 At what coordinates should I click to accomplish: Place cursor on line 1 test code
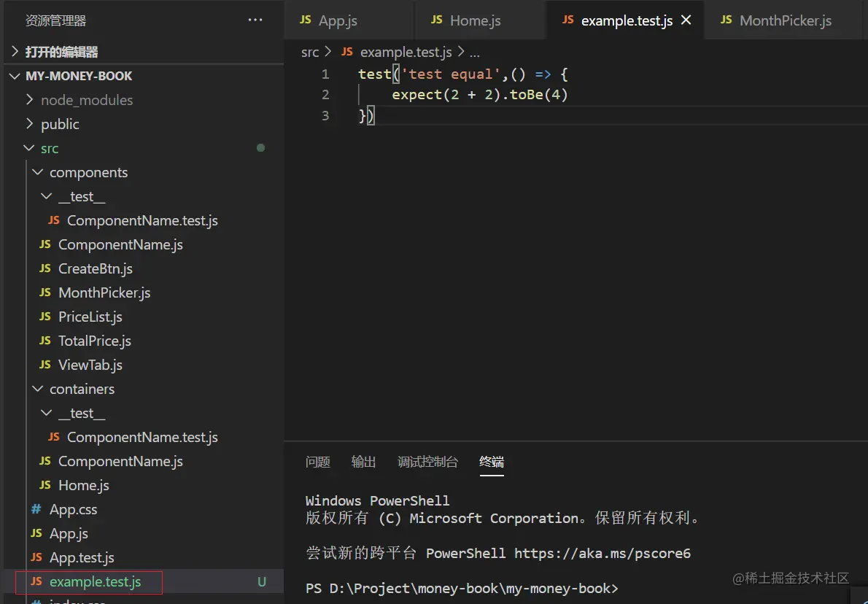(x=462, y=74)
